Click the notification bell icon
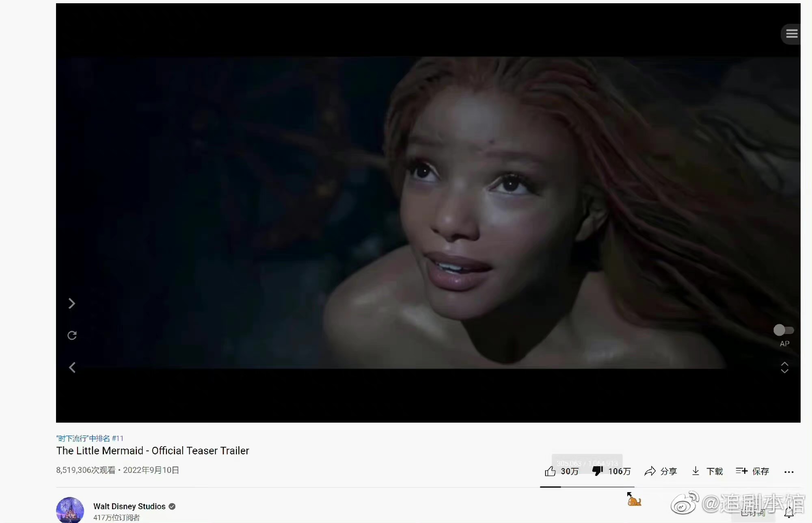812x523 pixels. tap(789, 513)
